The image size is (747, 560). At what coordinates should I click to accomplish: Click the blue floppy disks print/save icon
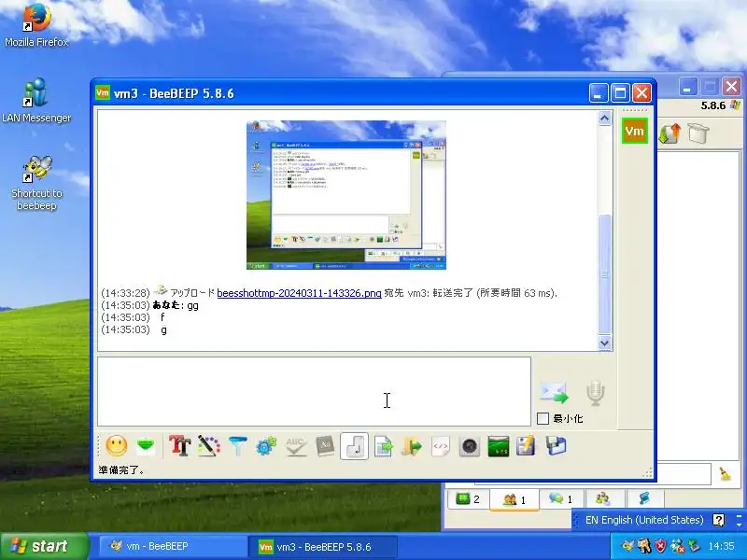[556, 446]
